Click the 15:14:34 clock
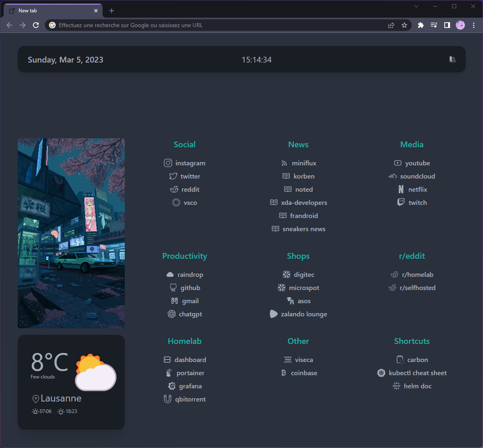483x448 pixels. [257, 60]
